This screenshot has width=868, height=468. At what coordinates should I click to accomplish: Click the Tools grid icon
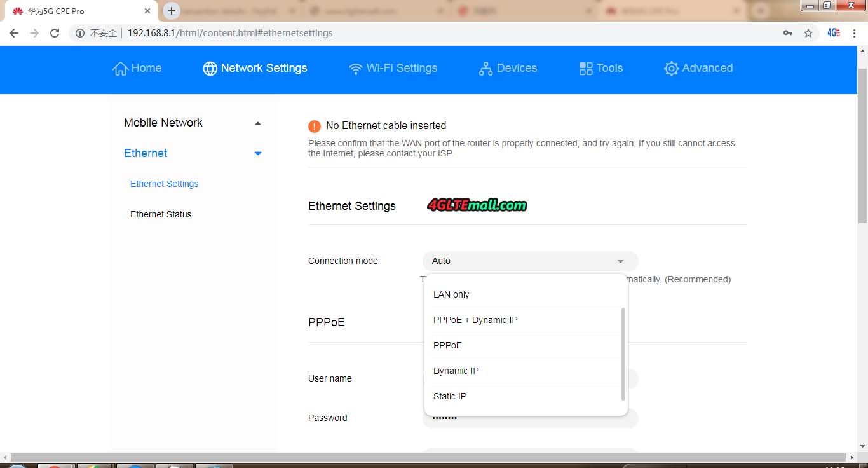[x=586, y=69]
